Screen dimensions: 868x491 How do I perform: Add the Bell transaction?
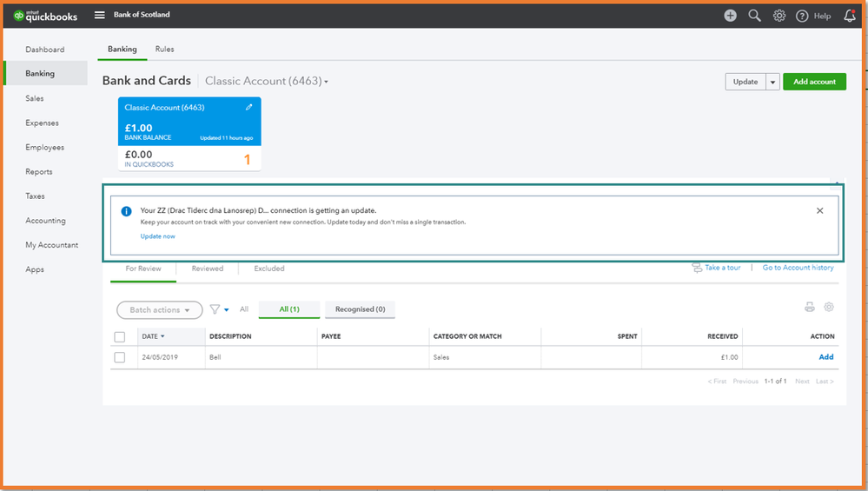tap(826, 357)
